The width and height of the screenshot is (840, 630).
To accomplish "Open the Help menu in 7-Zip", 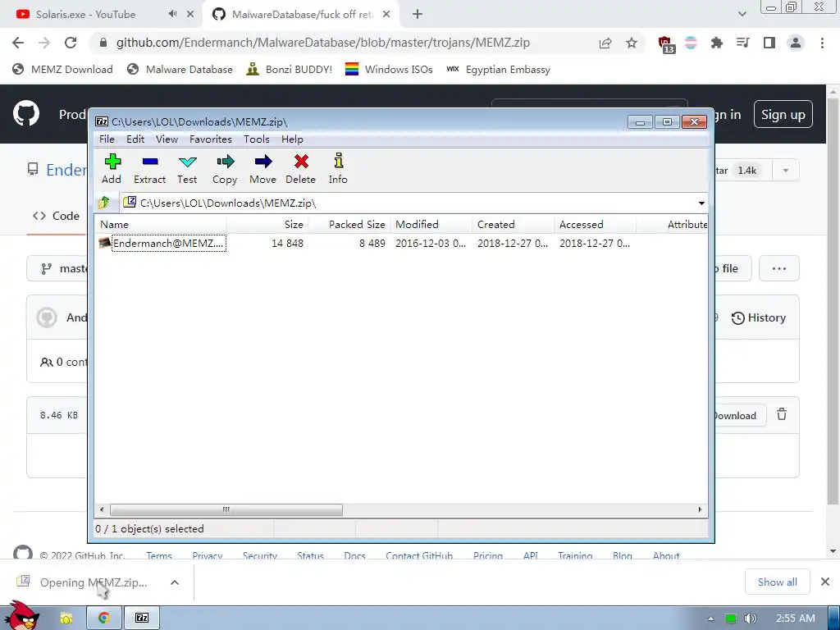I will coord(292,139).
